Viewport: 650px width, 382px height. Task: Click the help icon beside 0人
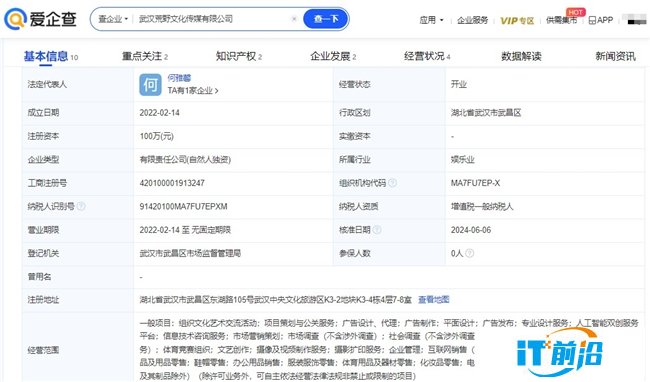point(469,253)
